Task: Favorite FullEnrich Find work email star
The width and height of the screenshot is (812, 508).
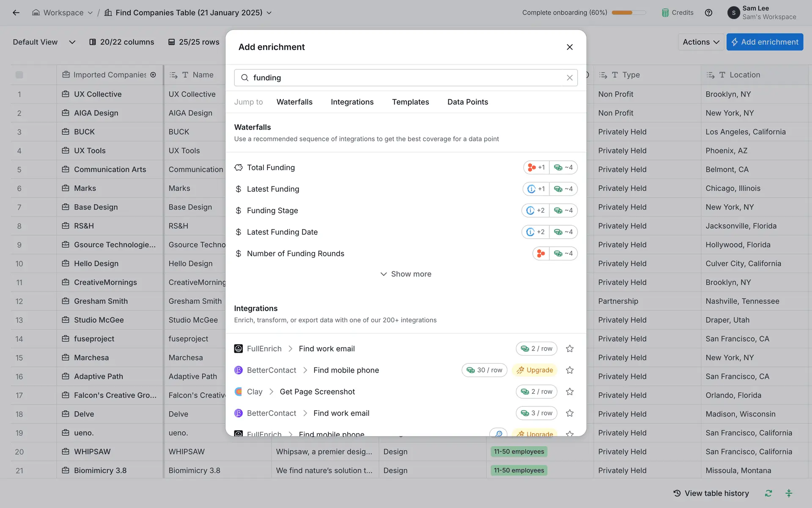Action: click(x=569, y=349)
